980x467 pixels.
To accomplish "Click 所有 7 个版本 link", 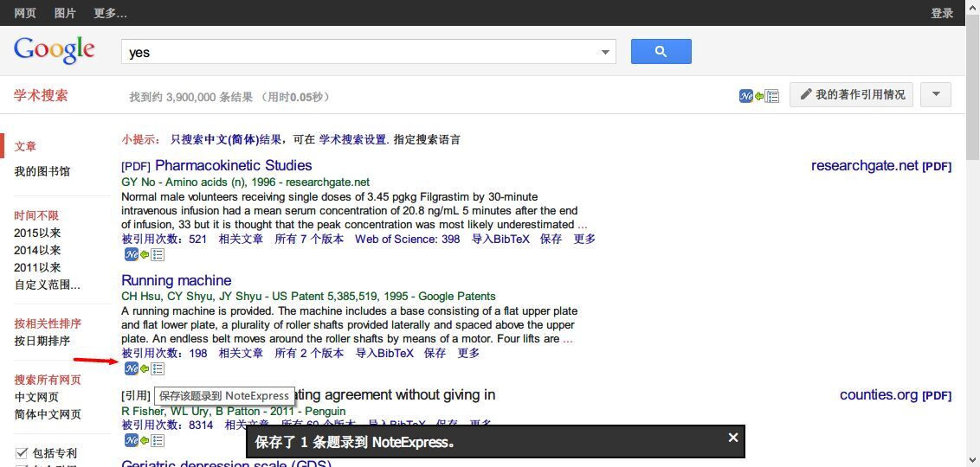I will [x=309, y=239].
